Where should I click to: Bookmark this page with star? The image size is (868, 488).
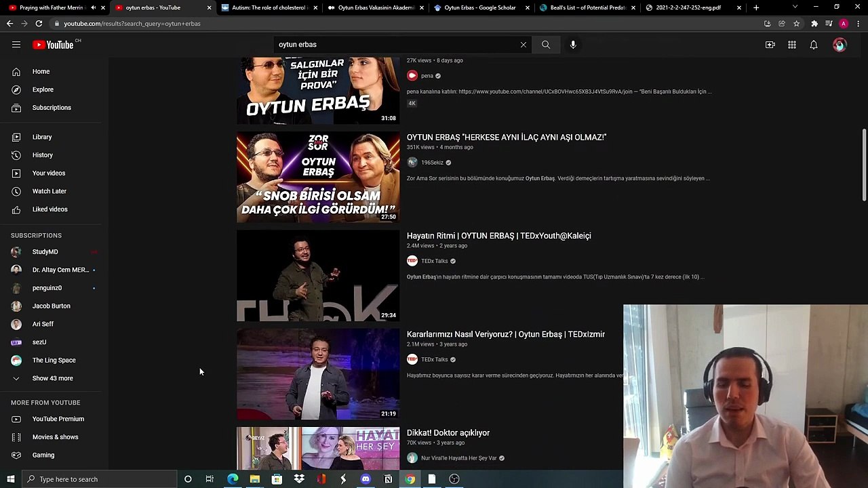point(797,24)
